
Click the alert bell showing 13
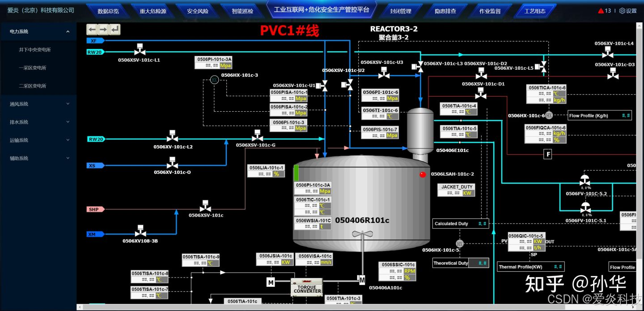point(604,11)
